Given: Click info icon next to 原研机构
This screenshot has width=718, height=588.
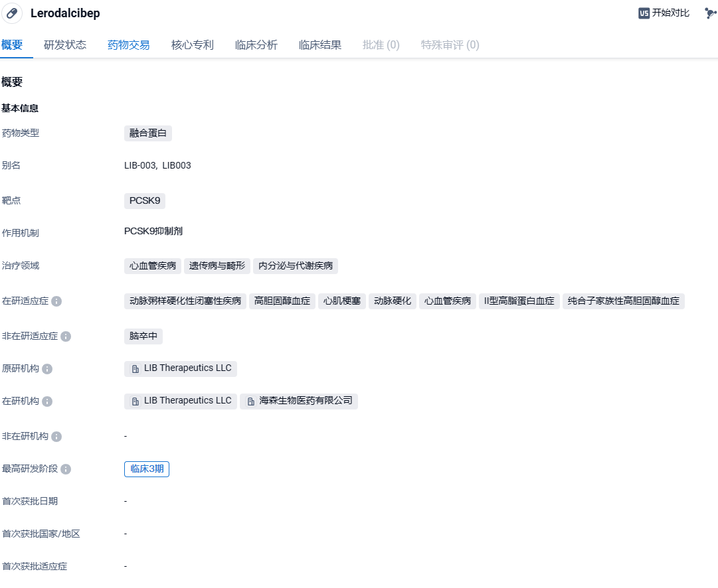Looking at the screenshot, I should 47,369.
